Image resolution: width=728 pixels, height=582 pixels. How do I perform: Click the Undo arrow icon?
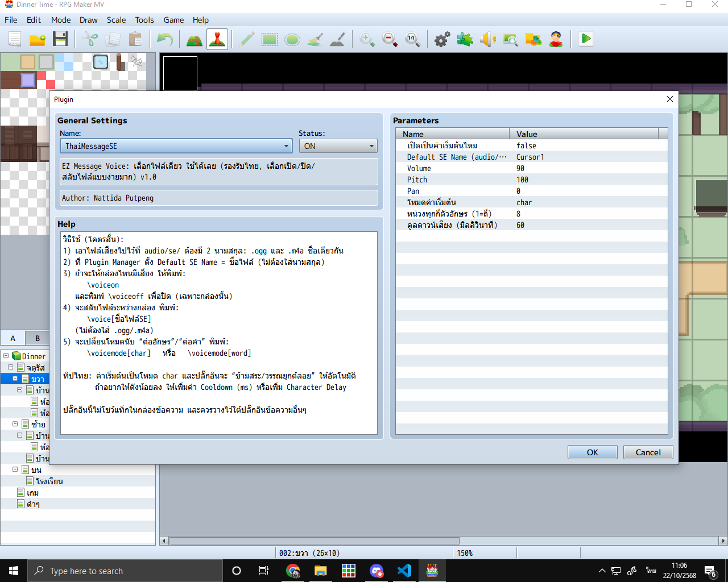(x=165, y=39)
